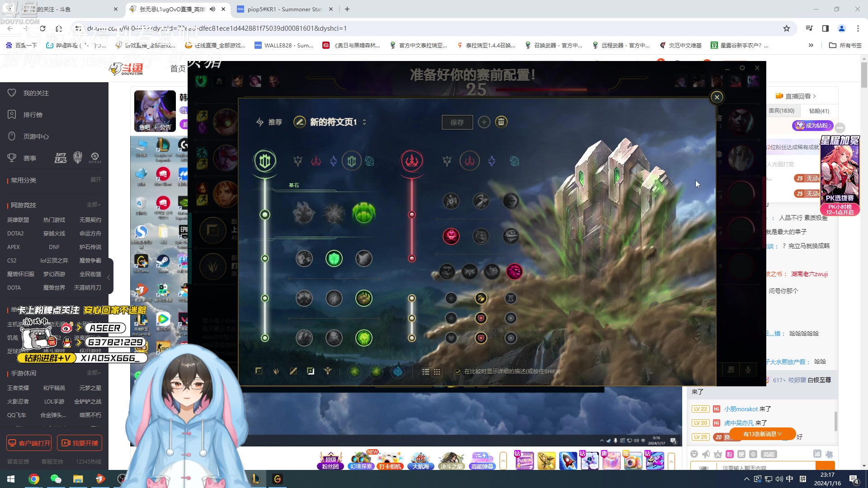Click the 保存 save button
Screen dimensions: 868x488
(457, 122)
